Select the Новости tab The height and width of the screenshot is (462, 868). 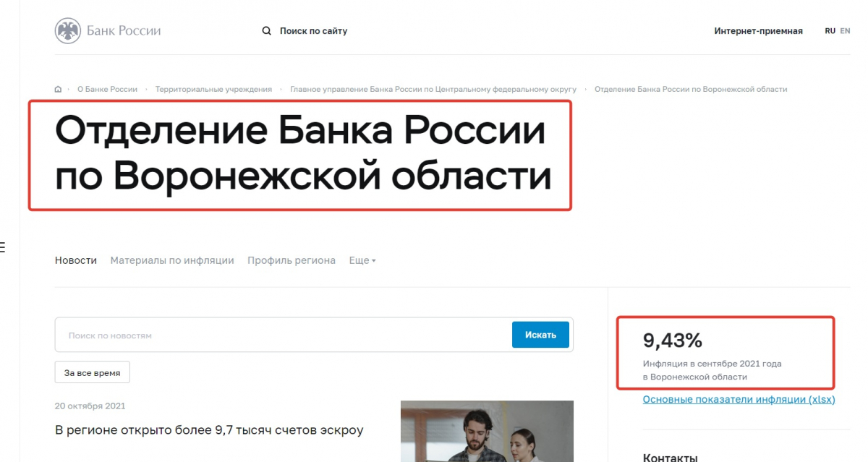[76, 260]
